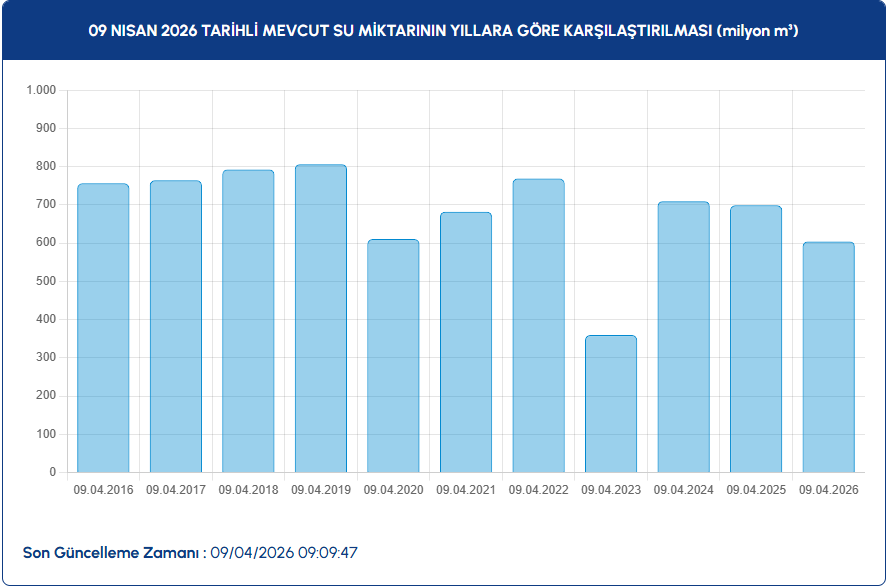Click the 09.04.2016 x-axis label
886x587 pixels.
tap(103, 490)
